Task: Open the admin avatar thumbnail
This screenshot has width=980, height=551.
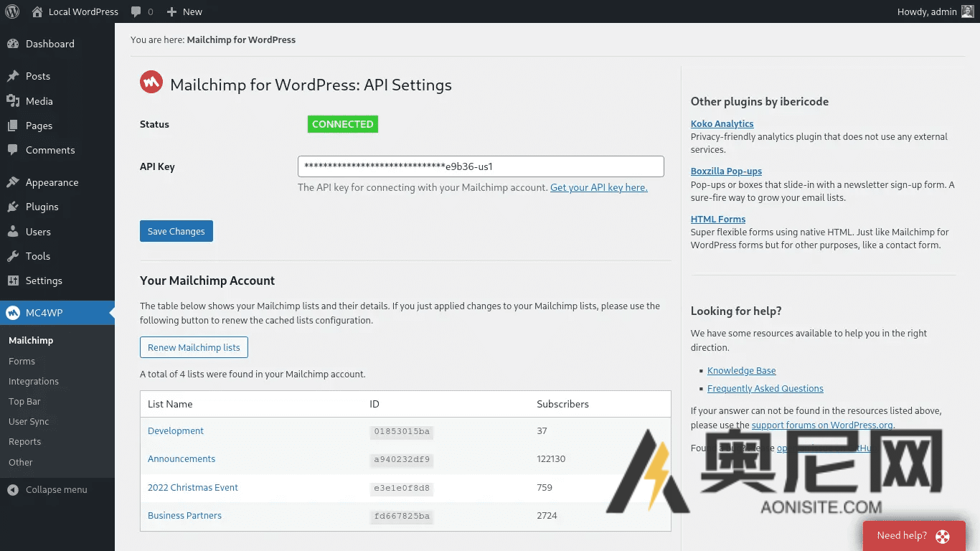Action: 968,11
